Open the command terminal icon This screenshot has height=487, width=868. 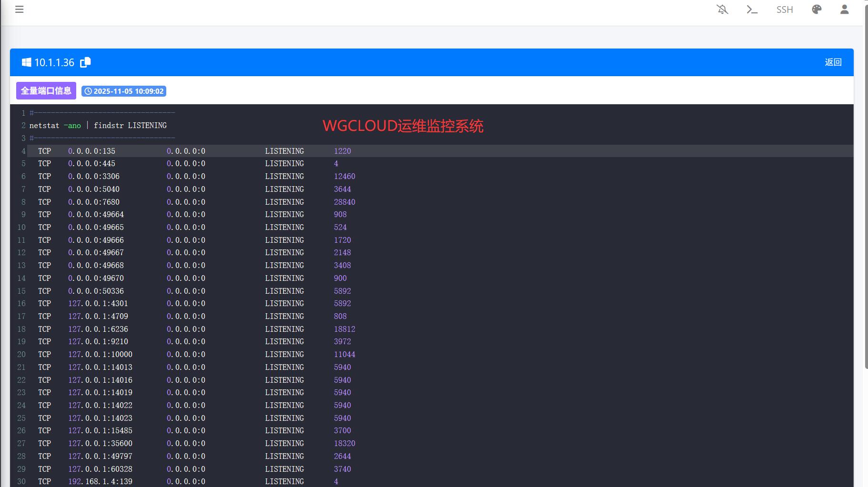(752, 10)
